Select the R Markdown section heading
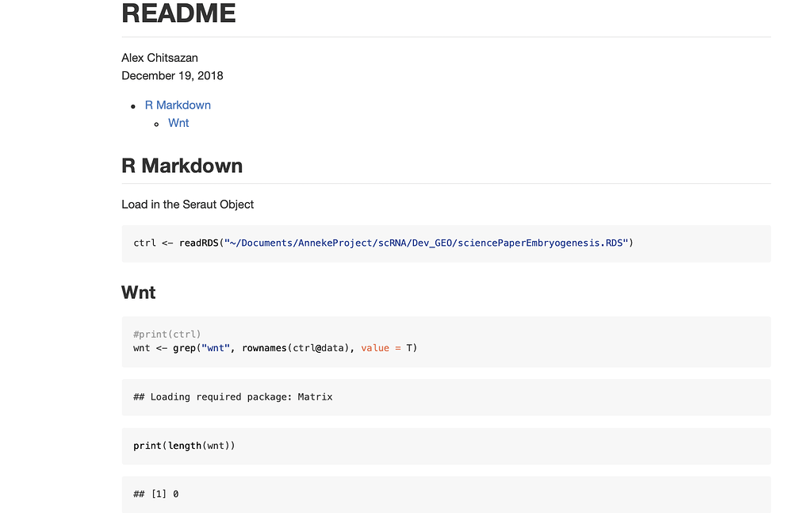The width and height of the screenshot is (812, 513). click(182, 166)
